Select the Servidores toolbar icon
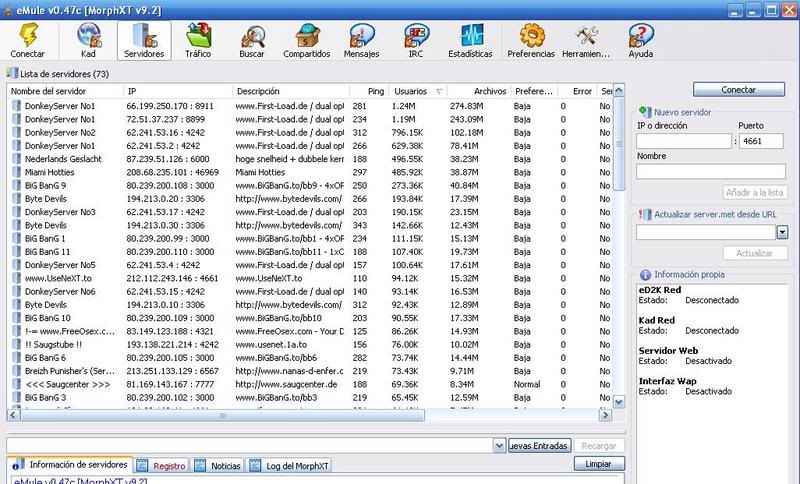Image resolution: width=800 pixels, height=484 pixels. [x=144, y=36]
